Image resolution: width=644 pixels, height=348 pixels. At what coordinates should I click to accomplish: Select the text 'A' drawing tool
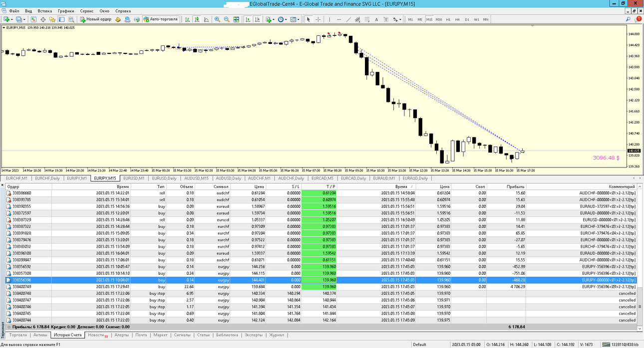(376, 19)
